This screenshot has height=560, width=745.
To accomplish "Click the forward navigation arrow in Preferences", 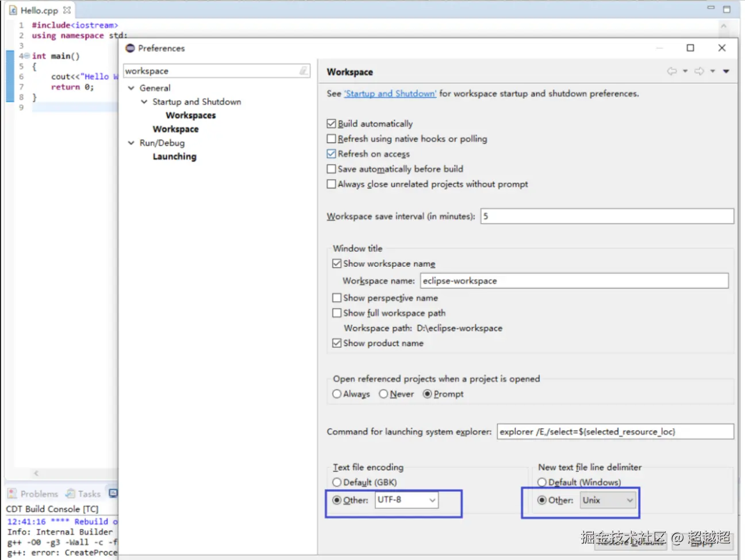I will pos(699,71).
